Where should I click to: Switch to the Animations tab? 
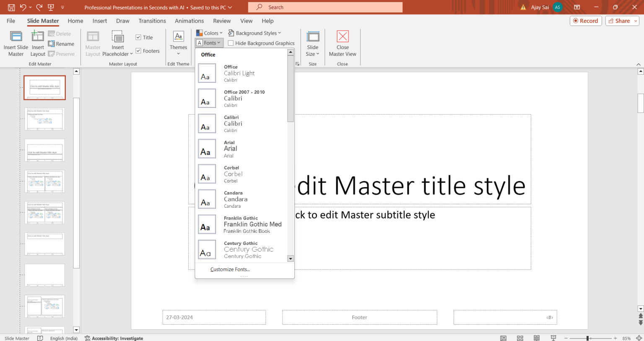coord(190,21)
